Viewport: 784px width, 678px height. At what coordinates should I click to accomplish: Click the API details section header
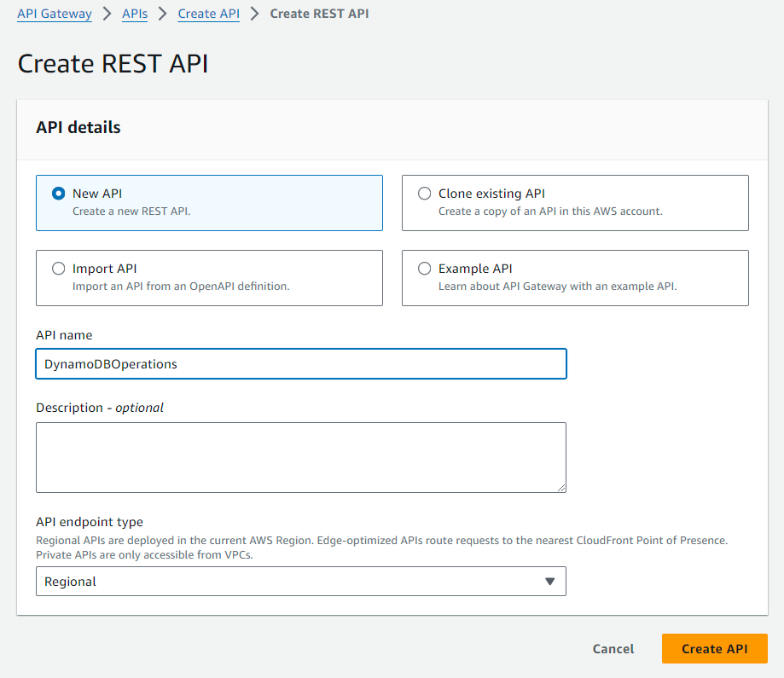(x=78, y=126)
